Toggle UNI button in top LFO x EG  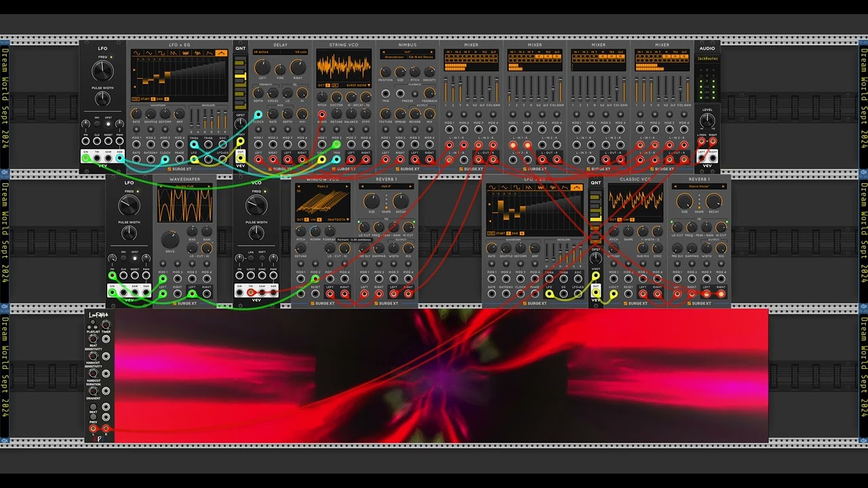(x=135, y=99)
